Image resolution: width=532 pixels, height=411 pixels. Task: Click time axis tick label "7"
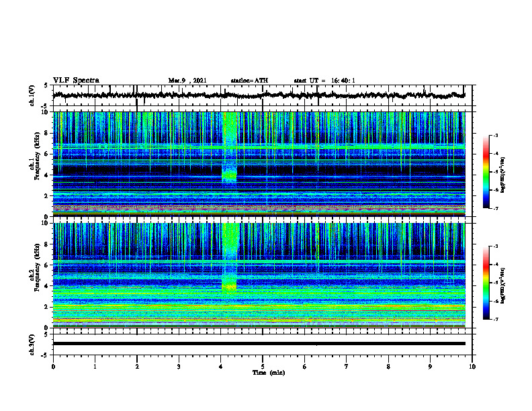click(347, 367)
